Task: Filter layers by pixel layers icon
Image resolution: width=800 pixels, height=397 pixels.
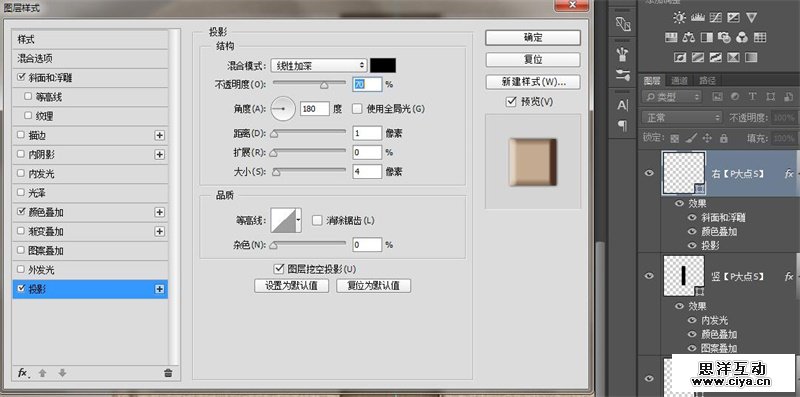Action: [x=717, y=96]
